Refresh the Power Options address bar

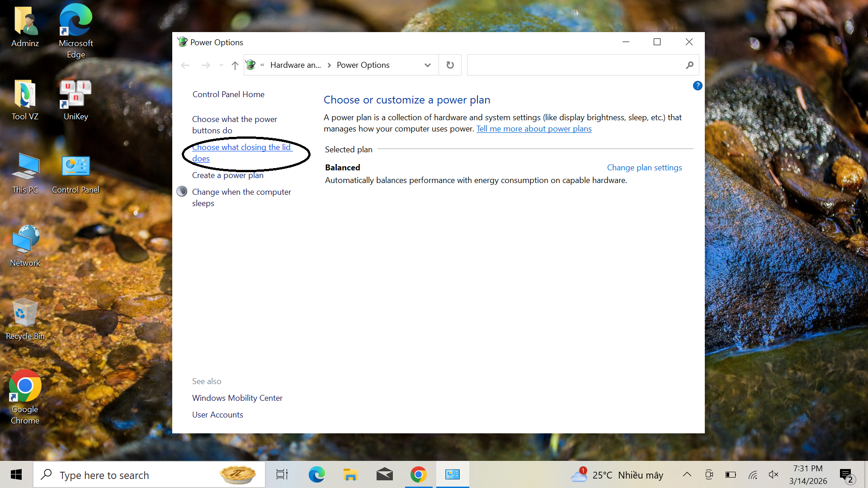(x=450, y=65)
